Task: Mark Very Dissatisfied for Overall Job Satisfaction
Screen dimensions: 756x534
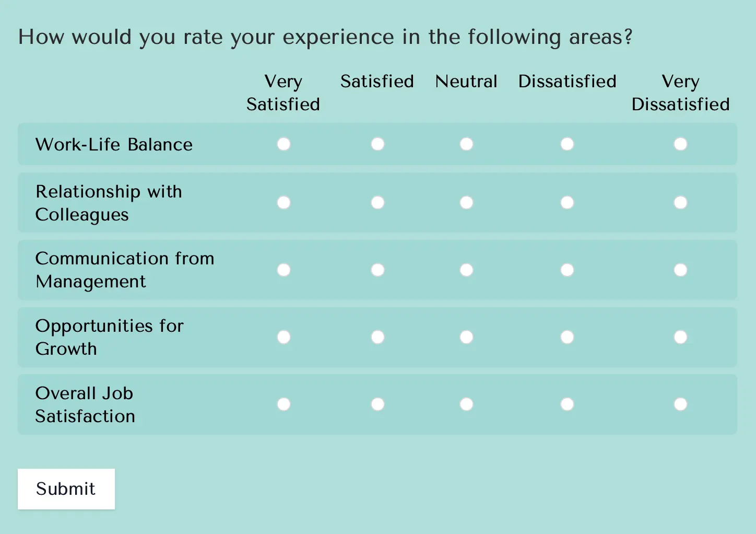Action: 680,404
